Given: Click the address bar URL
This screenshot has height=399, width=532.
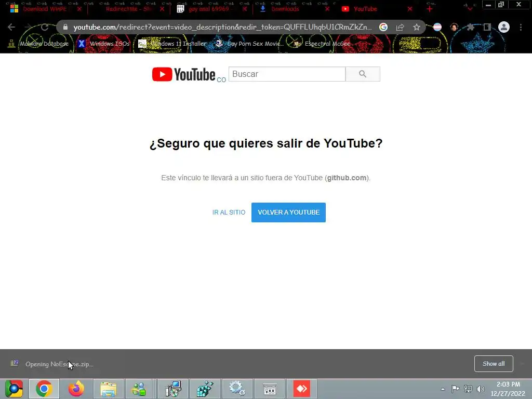Looking at the screenshot, I should [222, 27].
